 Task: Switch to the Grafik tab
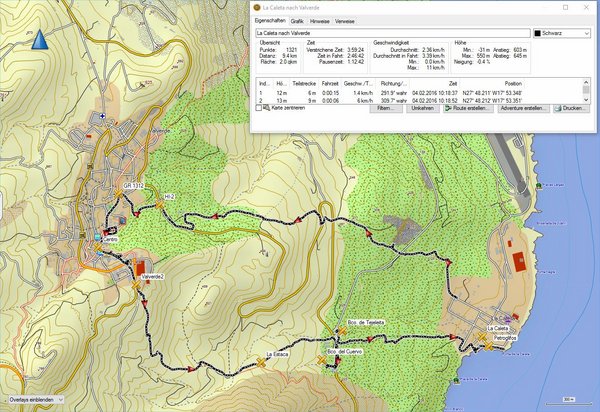(x=297, y=20)
